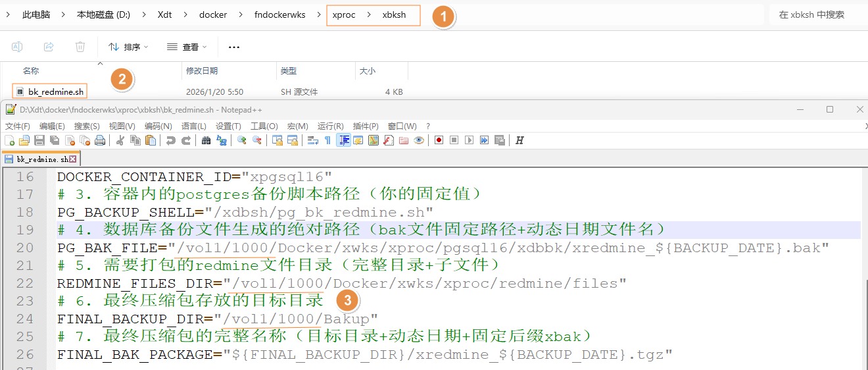Open the Replace dialog toolbar icon
This screenshot has height=370, width=868.
222,140
